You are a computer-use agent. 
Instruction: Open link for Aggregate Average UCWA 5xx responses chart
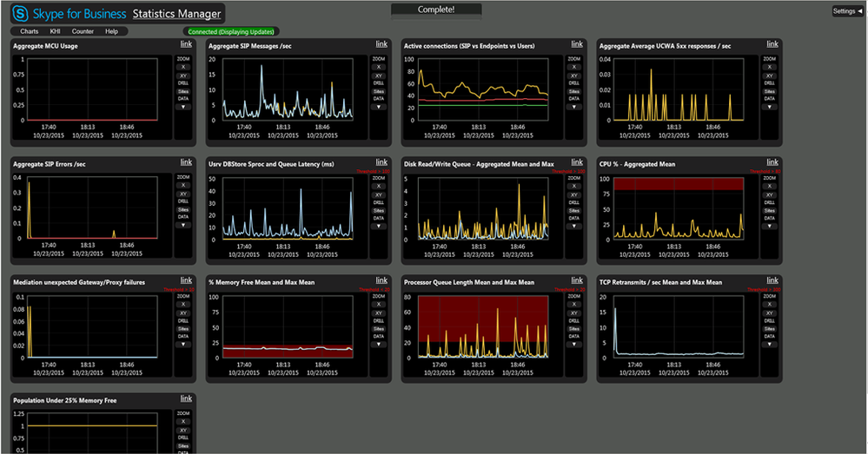pos(772,44)
